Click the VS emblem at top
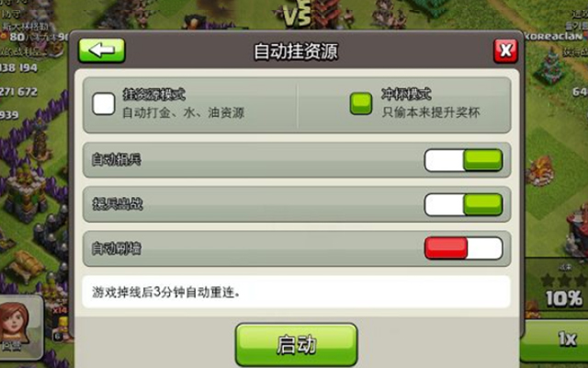Screen dimensions: 588x368 coord(296,15)
